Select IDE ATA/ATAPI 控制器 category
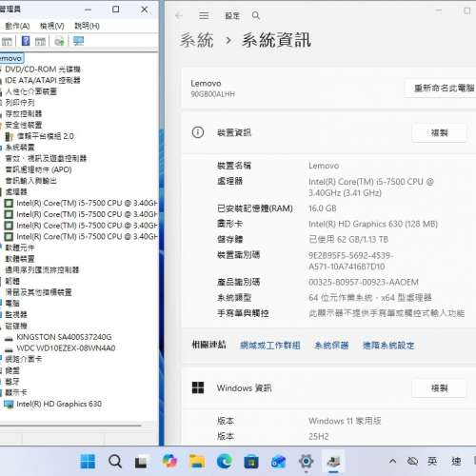Screen dimensions: 476x476 coord(43,80)
